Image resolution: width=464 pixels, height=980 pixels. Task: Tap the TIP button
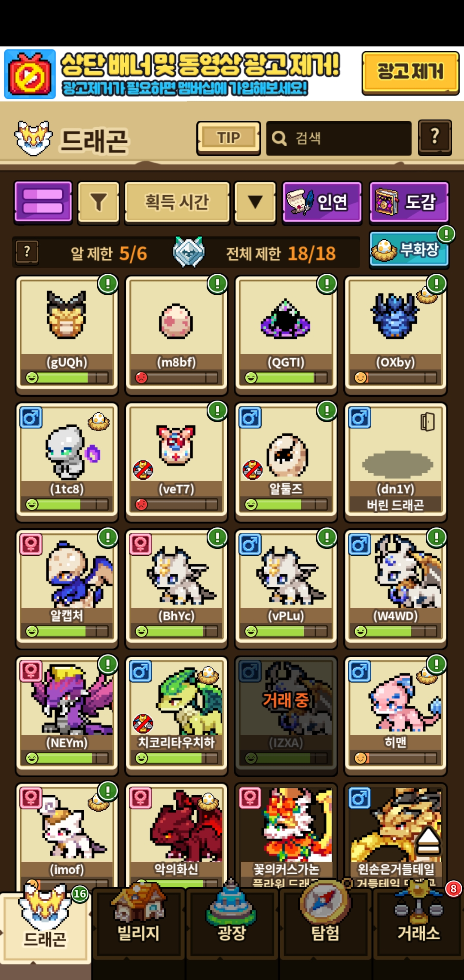coord(229,138)
